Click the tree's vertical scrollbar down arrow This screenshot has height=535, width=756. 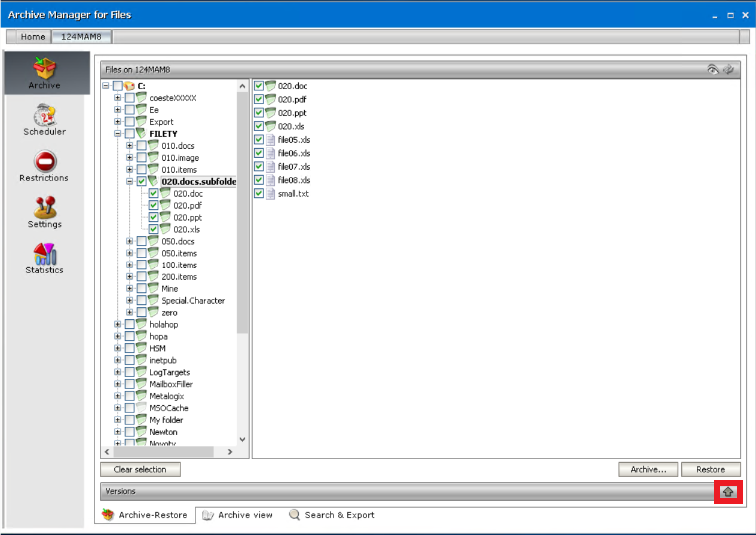pos(242,439)
